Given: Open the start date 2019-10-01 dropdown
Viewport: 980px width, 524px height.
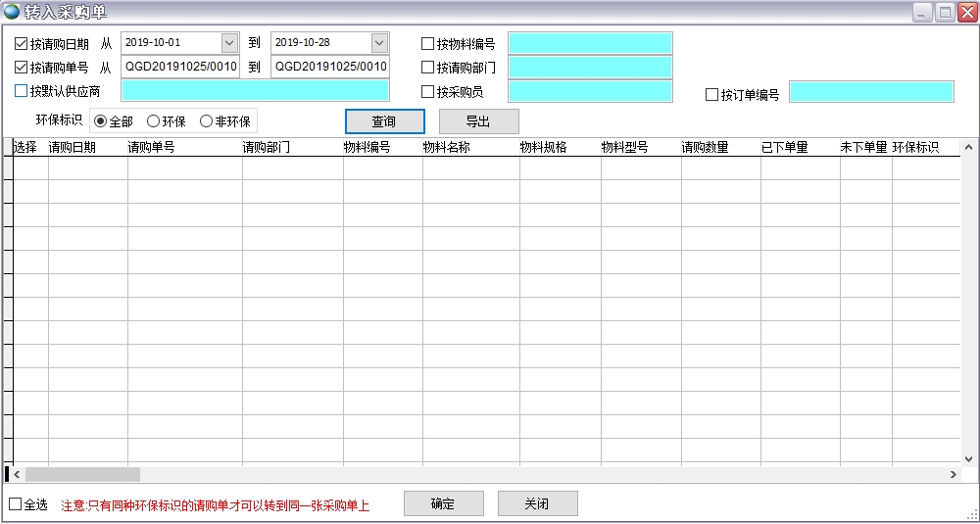Looking at the screenshot, I should pos(229,43).
